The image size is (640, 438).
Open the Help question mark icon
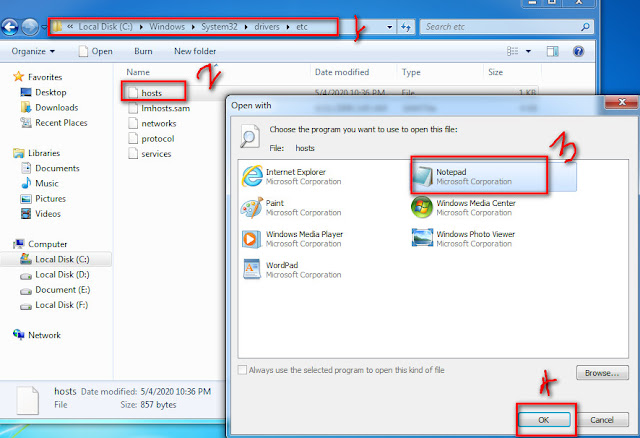click(x=578, y=51)
